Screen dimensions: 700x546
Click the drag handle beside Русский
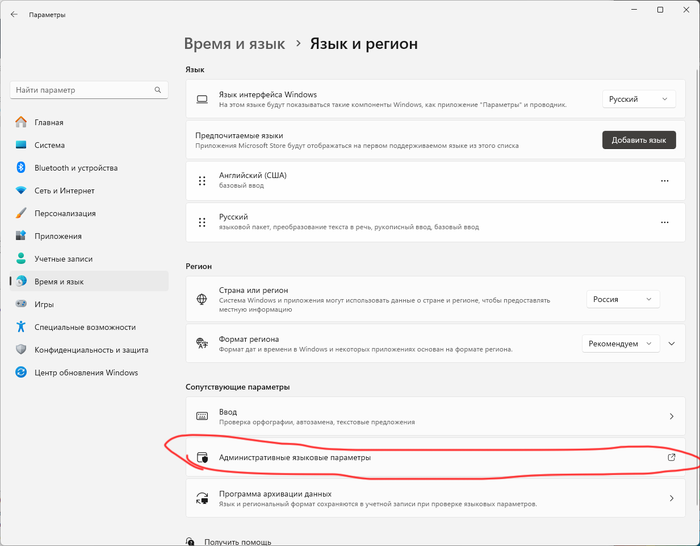click(x=202, y=222)
